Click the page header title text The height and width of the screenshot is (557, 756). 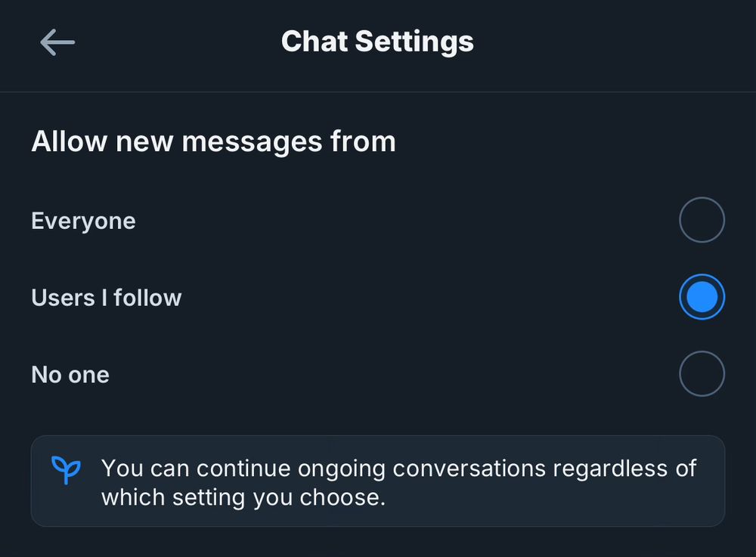(x=377, y=41)
